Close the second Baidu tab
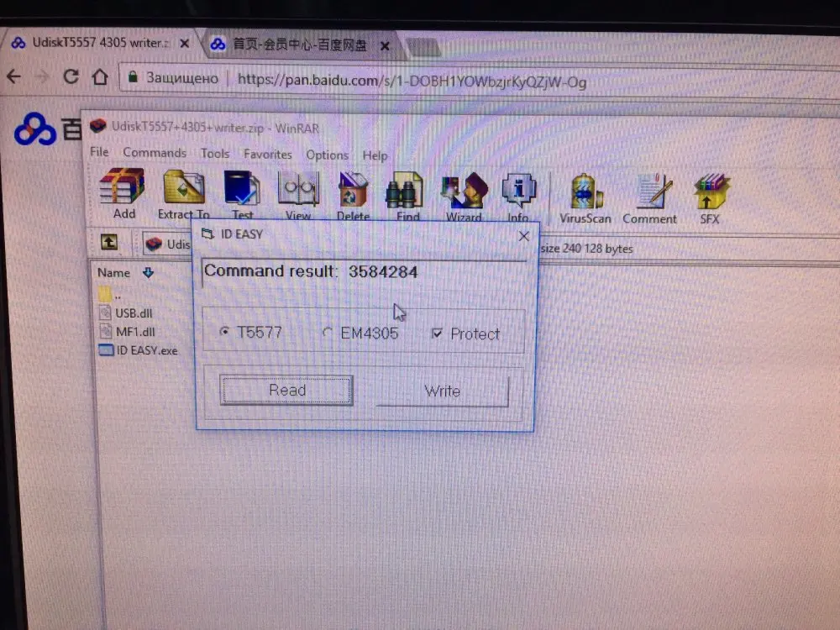 (385, 46)
